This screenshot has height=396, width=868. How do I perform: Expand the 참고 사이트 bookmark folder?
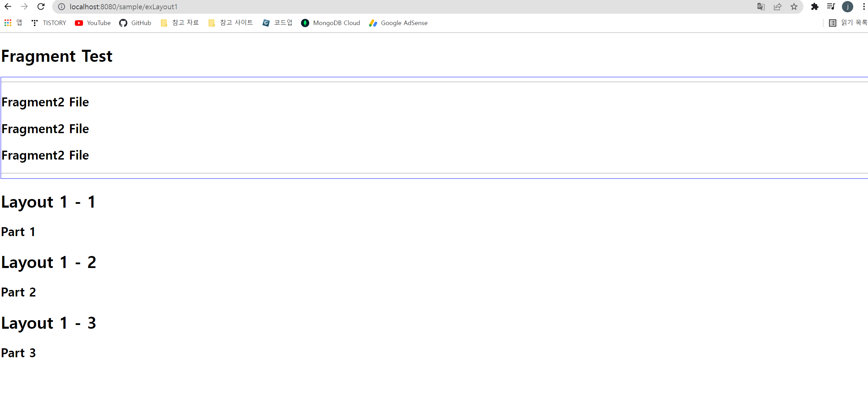click(x=231, y=23)
